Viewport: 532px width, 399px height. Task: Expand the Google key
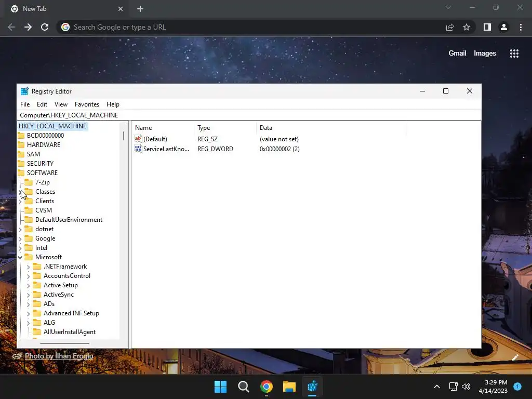pos(20,239)
